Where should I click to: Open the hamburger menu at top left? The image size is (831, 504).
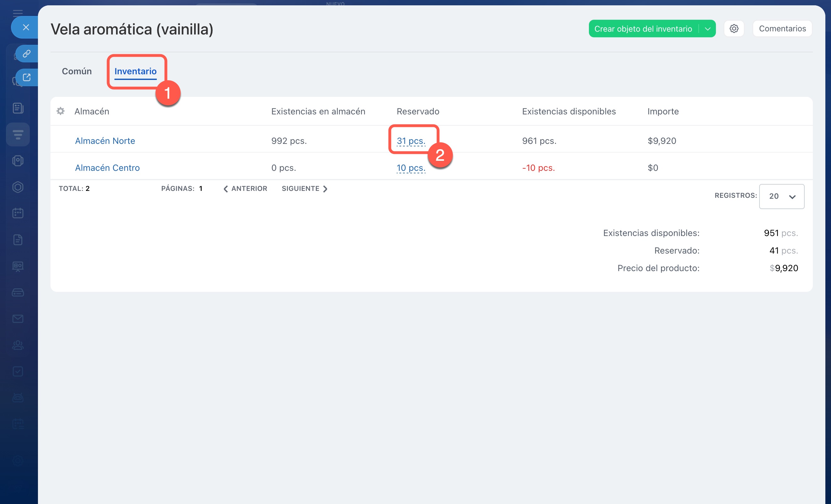point(18,13)
